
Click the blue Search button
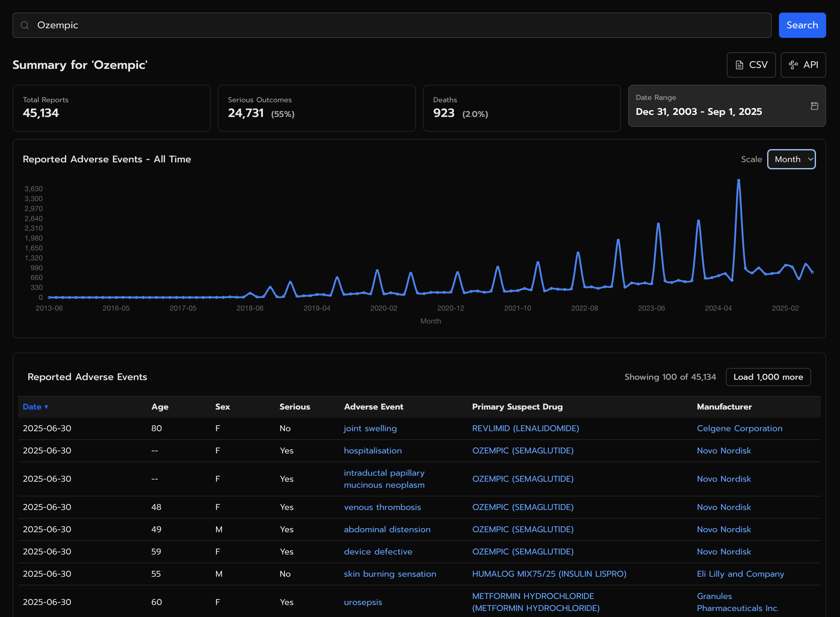click(802, 25)
